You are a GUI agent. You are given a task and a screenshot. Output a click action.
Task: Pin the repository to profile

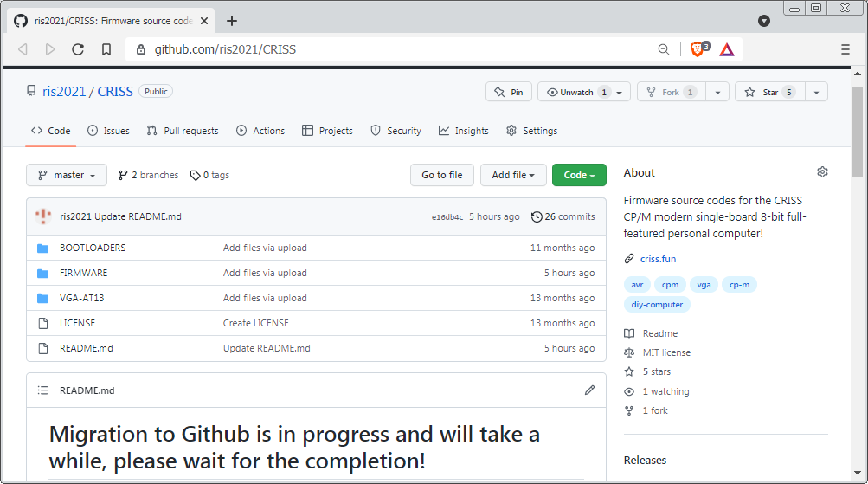click(x=509, y=92)
